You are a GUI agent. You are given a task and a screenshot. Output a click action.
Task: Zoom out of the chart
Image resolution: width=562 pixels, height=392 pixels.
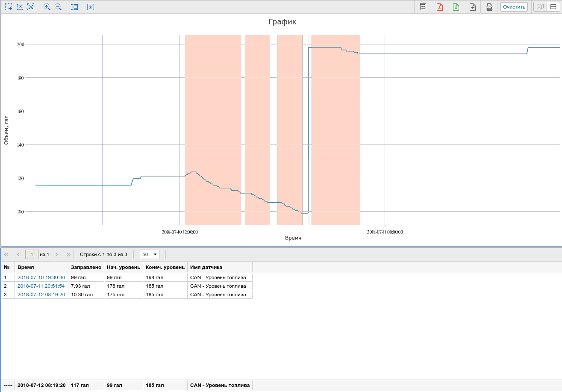click(x=58, y=7)
